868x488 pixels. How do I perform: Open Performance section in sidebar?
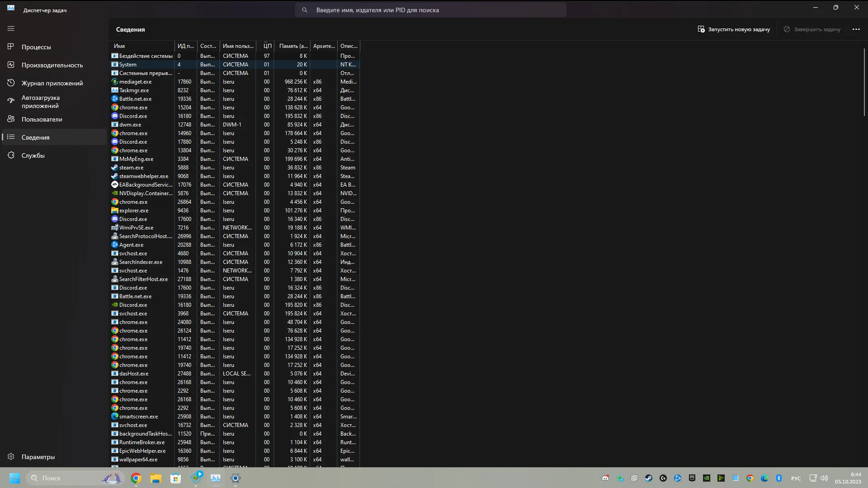pyautogui.click(x=52, y=65)
